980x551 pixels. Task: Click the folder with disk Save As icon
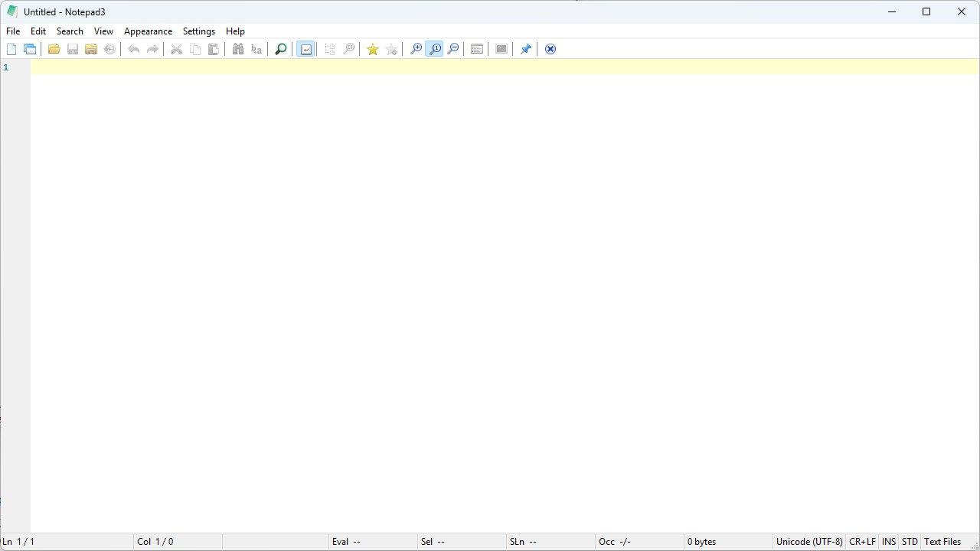tap(91, 49)
